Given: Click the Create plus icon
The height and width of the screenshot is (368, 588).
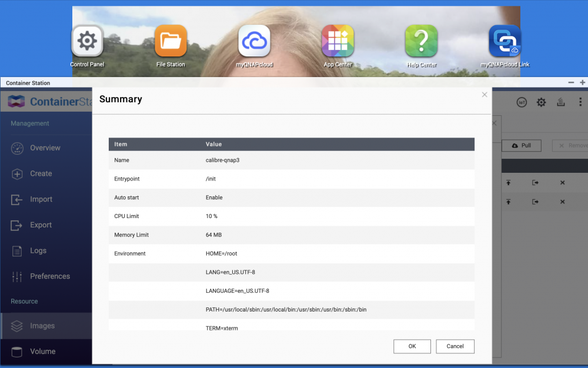Looking at the screenshot, I should tap(17, 174).
